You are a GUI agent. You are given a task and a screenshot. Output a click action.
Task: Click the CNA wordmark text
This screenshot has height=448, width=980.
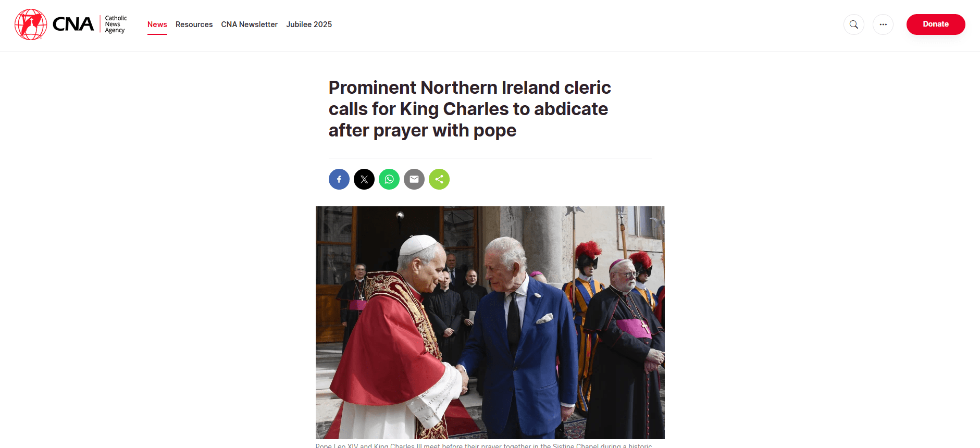(x=73, y=24)
